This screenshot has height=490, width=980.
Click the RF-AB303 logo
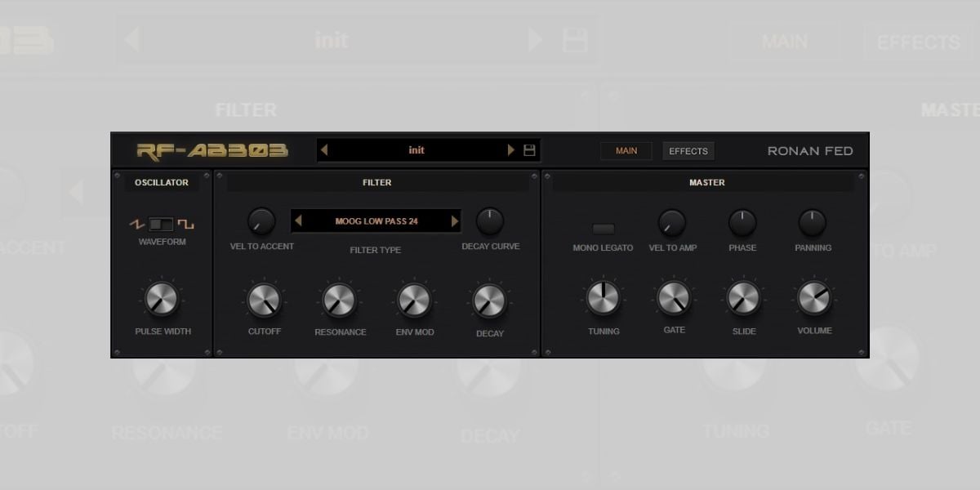pyautogui.click(x=212, y=151)
